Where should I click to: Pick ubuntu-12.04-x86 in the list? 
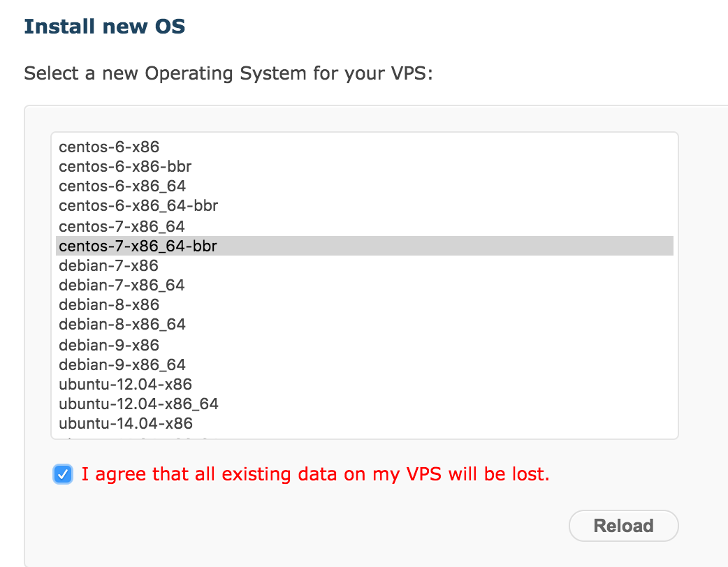125,384
